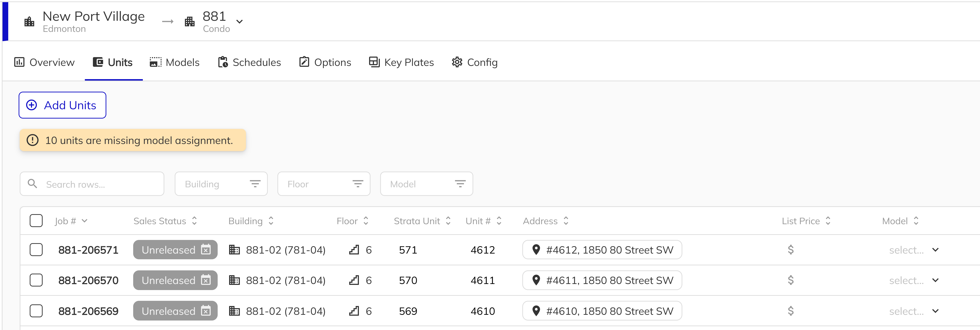Check the box for unit 881-206571

tap(36, 250)
